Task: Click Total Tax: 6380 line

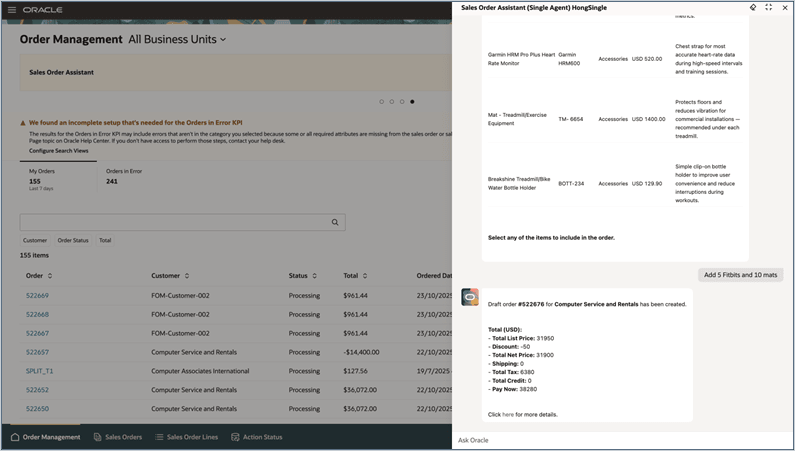Action: tap(511, 372)
